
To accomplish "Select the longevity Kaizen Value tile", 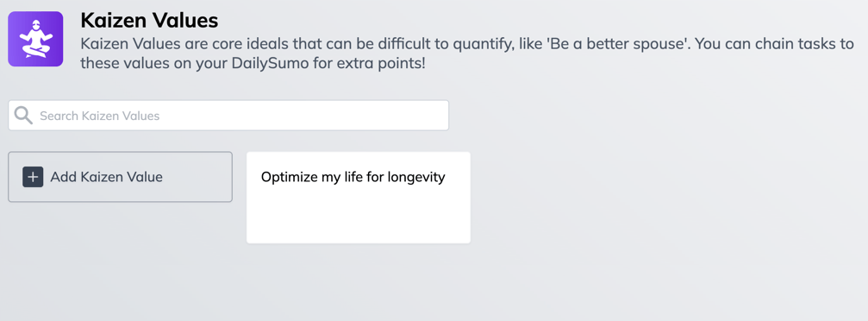I will 359,198.
